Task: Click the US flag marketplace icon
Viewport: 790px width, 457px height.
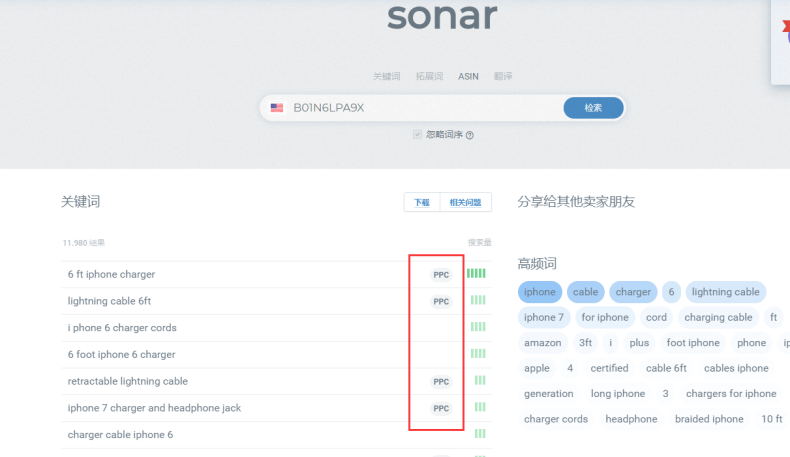Action: pos(277,108)
